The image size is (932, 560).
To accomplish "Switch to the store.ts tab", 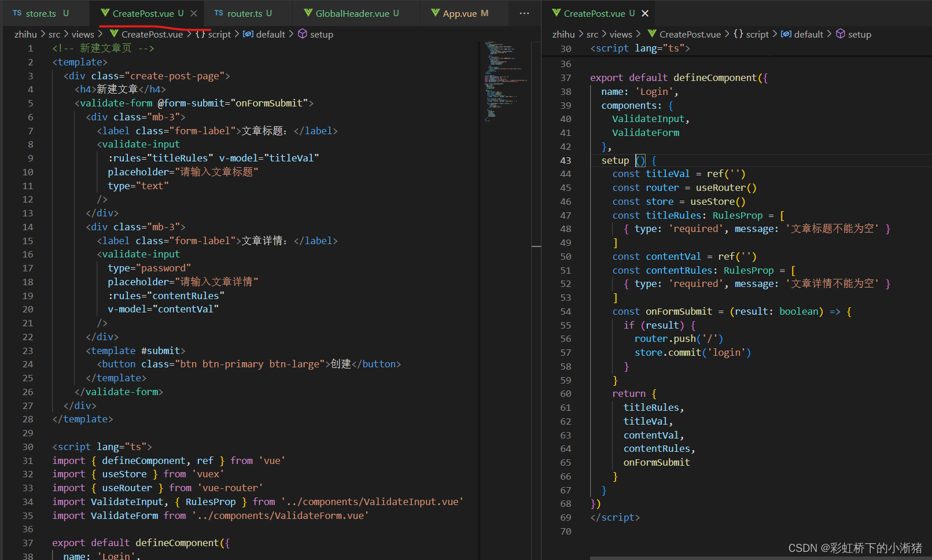I will (x=40, y=13).
